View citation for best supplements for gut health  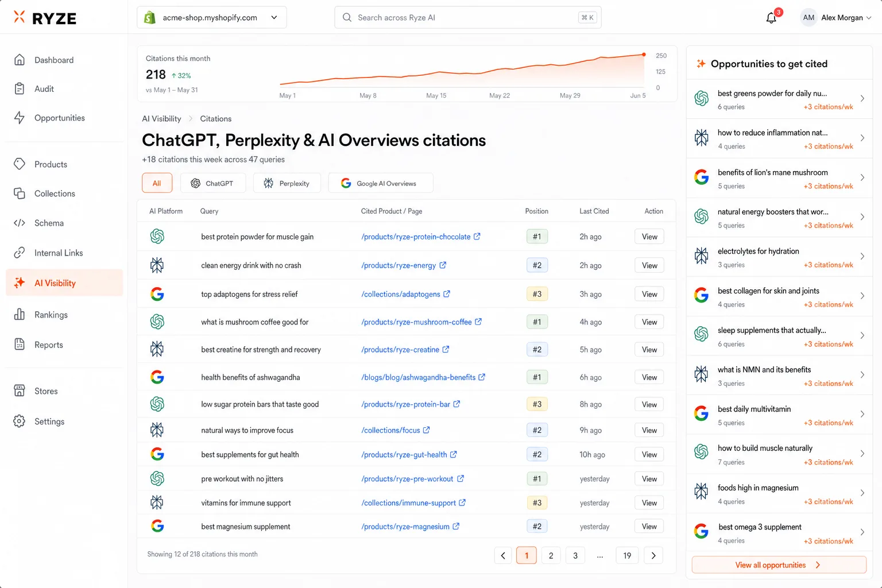649,455
